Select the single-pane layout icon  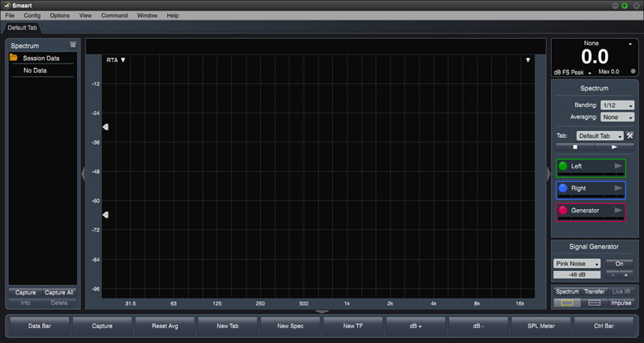click(567, 303)
